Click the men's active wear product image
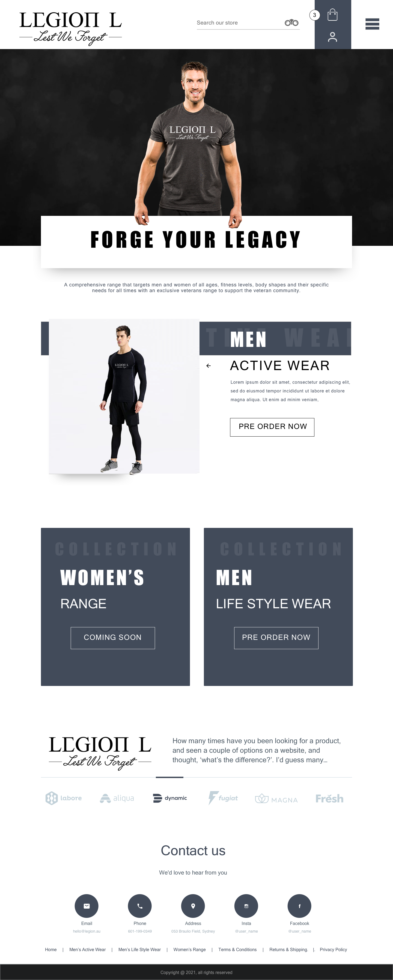 point(124,396)
